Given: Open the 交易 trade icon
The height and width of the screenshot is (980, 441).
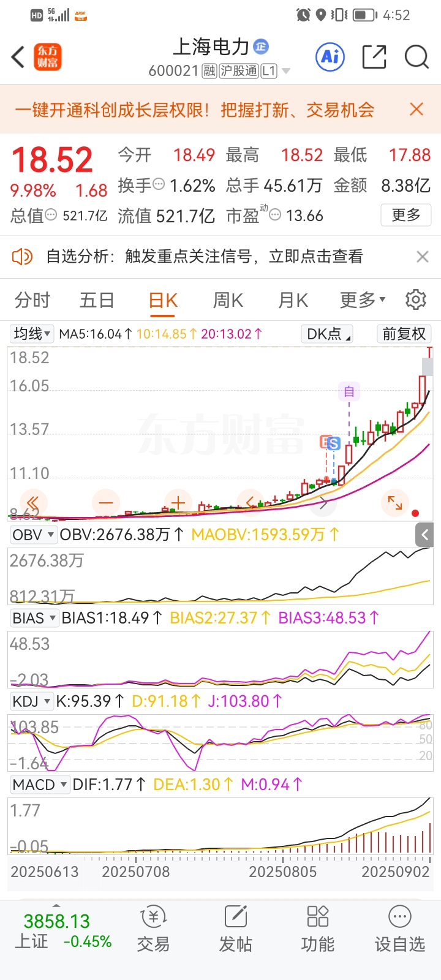Looking at the screenshot, I should 153,929.
